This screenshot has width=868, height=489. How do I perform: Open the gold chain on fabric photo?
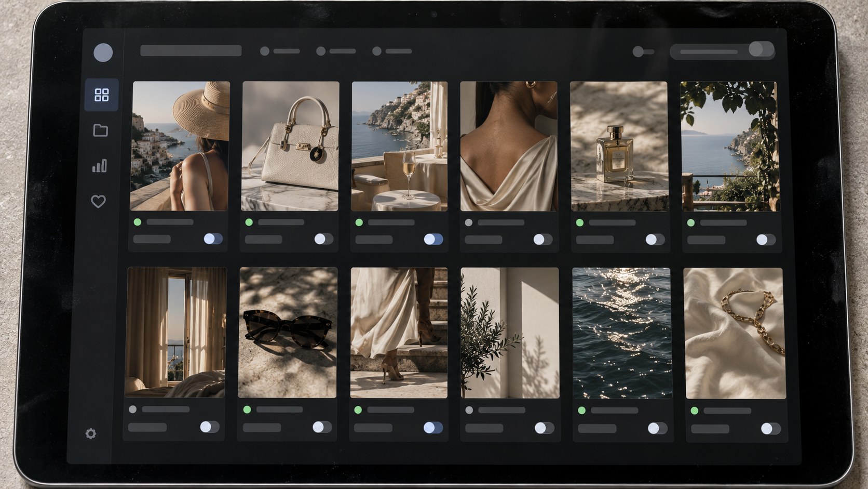pyautogui.click(x=735, y=333)
